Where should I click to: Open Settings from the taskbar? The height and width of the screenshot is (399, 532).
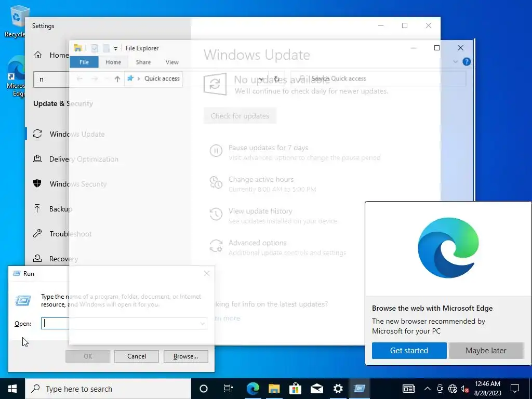click(338, 389)
